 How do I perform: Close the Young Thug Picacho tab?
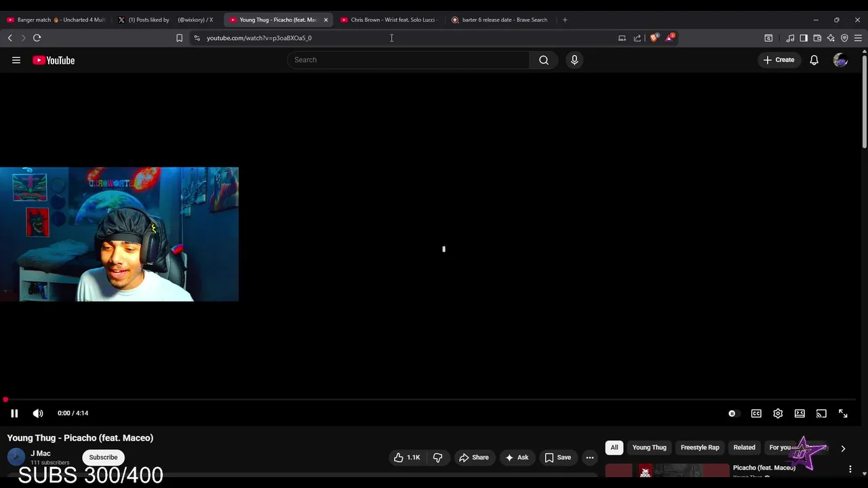pos(325,20)
